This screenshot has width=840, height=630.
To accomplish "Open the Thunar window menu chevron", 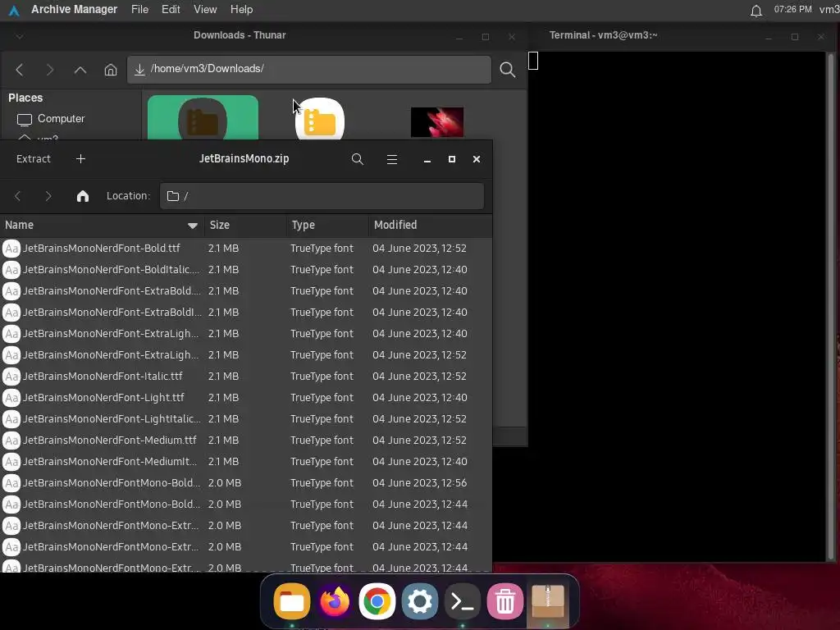I will pyautogui.click(x=20, y=36).
